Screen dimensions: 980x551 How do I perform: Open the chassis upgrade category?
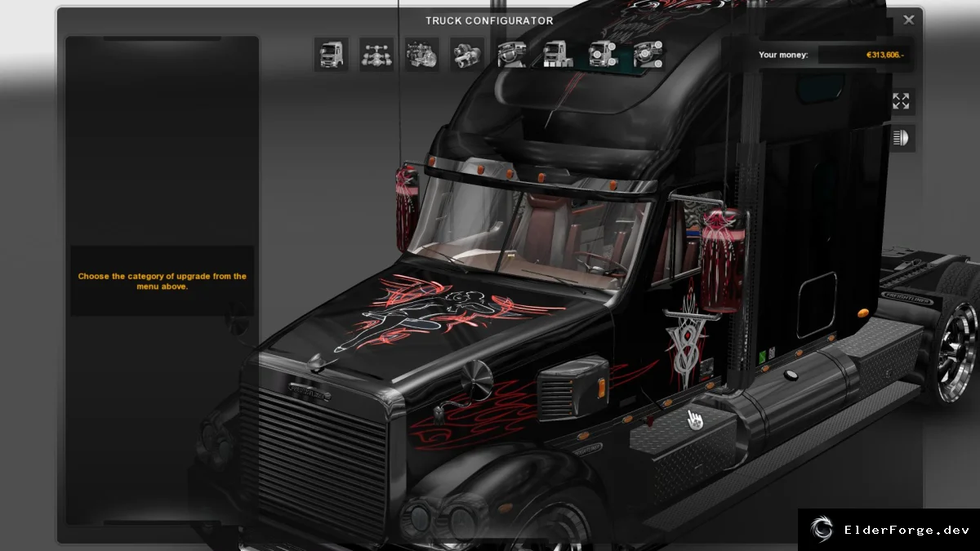[x=376, y=55]
